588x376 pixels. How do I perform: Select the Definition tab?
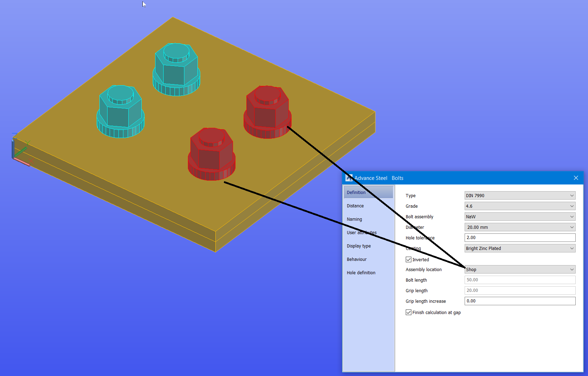[x=356, y=192]
